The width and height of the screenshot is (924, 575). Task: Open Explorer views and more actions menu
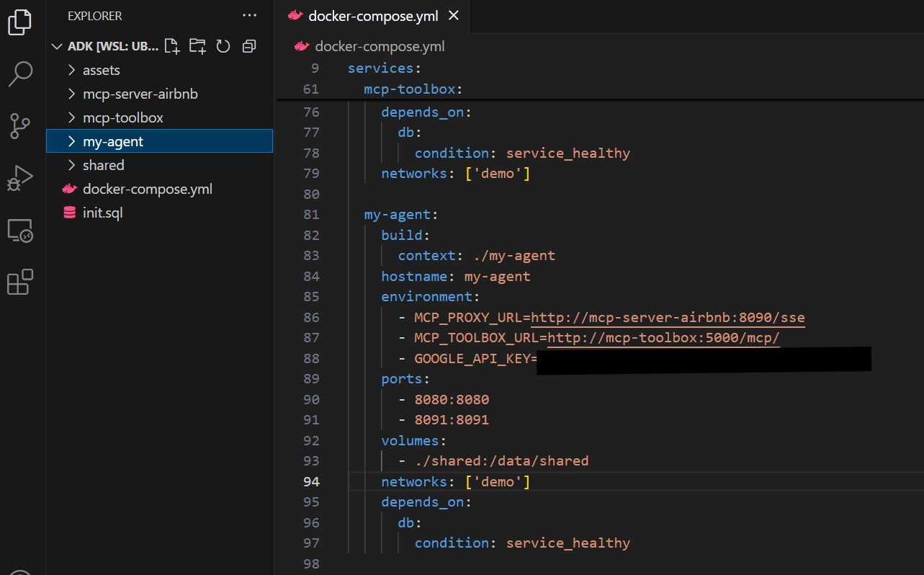(250, 15)
